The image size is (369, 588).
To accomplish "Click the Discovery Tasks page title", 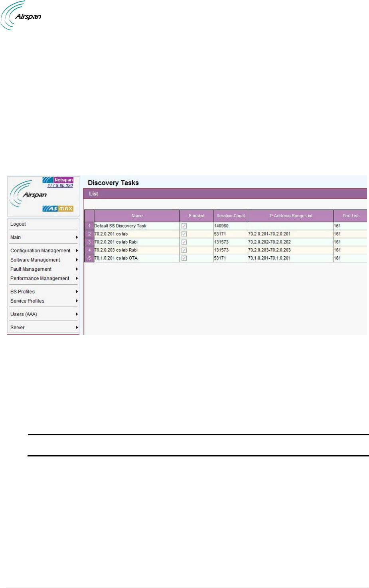I will coord(113,183).
